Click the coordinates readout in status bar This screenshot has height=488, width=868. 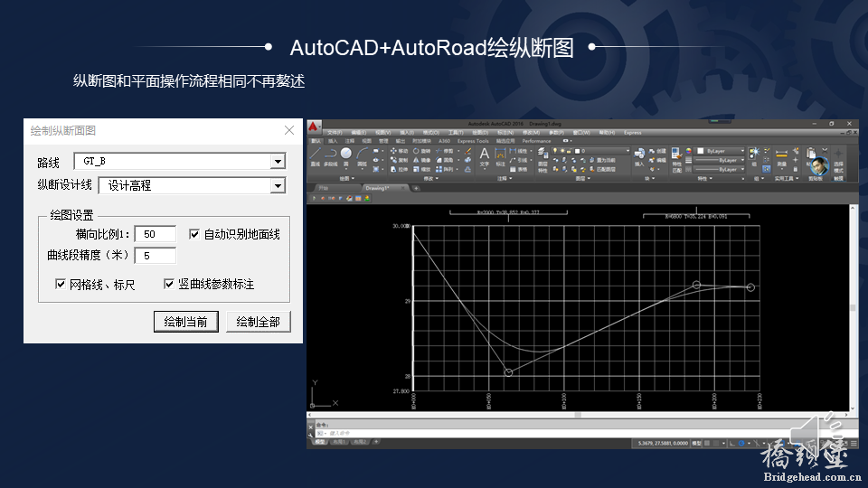coord(663,443)
